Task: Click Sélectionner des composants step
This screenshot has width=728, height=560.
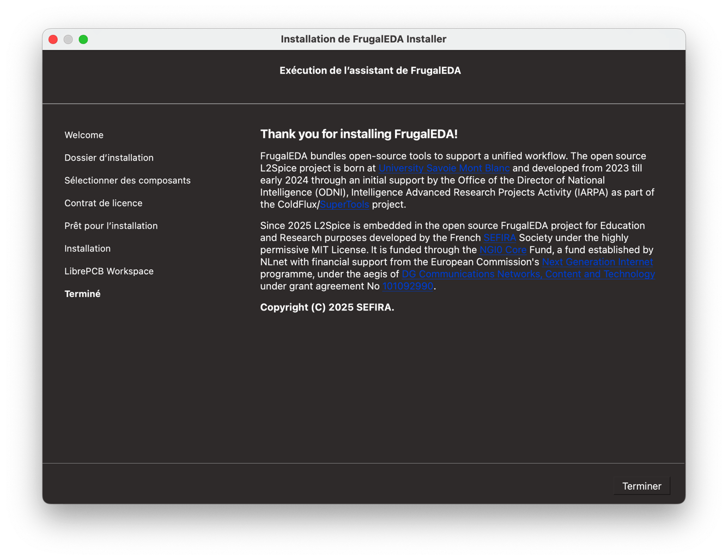Action: click(128, 180)
